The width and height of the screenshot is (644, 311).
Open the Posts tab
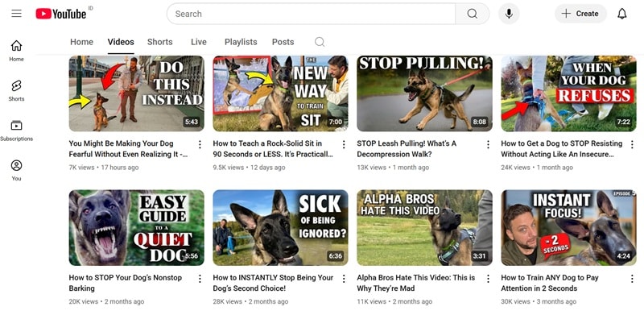tap(283, 42)
